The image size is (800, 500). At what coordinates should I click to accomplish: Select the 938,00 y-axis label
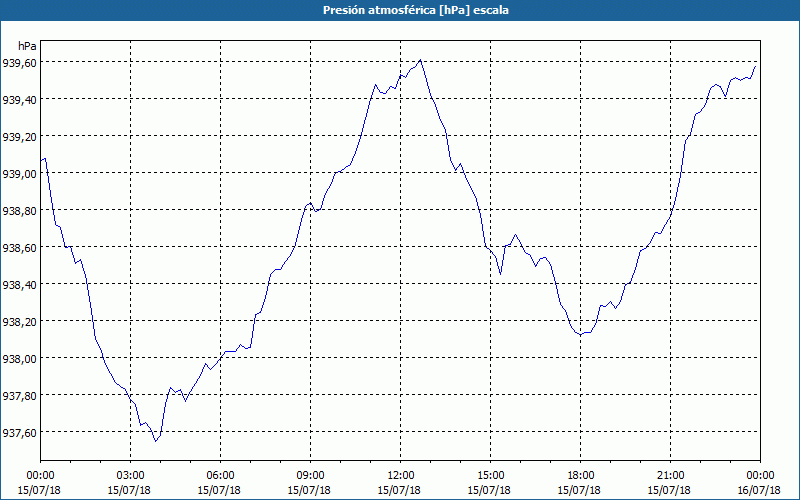19,359
